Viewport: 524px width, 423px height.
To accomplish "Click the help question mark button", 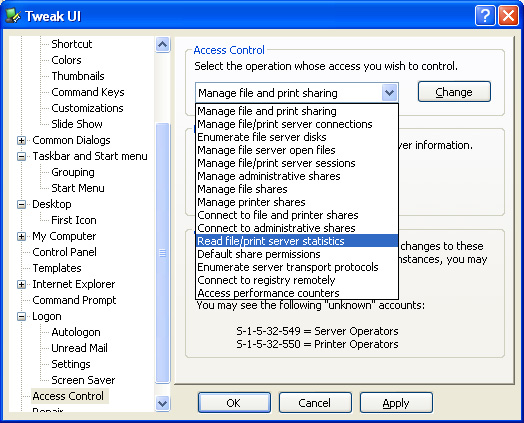I will [485, 16].
